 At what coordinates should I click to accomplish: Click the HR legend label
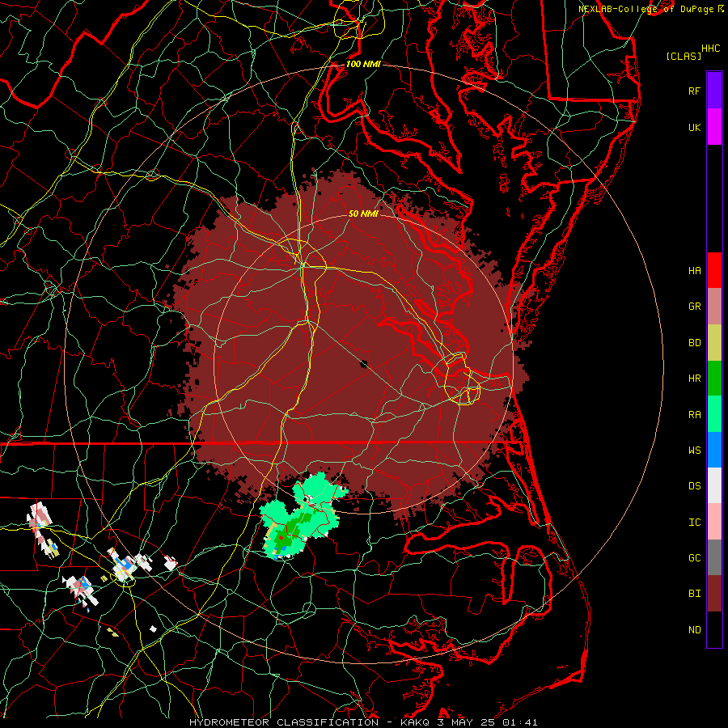click(694, 379)
